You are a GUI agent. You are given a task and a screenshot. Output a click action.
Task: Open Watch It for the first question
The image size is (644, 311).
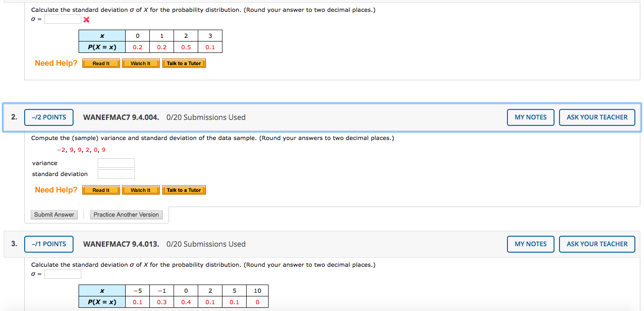tap(141, 63)
